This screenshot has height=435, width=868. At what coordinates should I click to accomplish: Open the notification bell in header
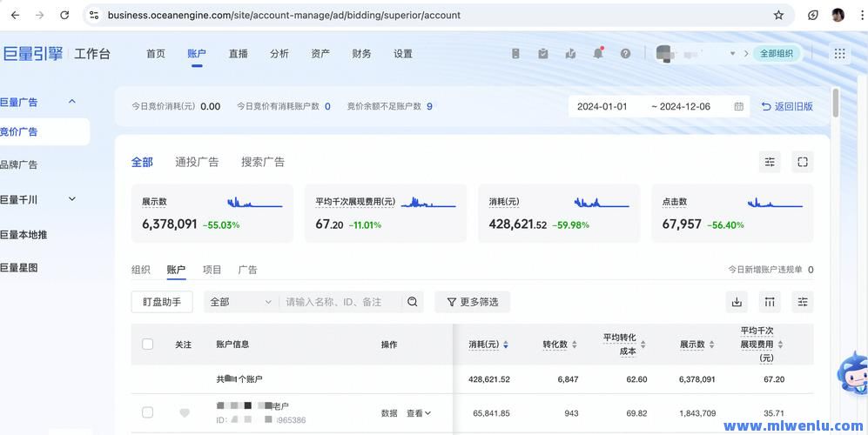(598, 53)
